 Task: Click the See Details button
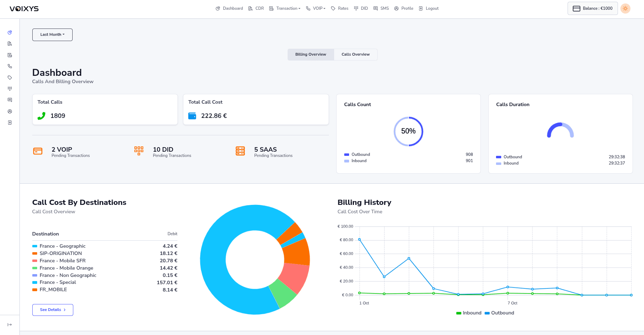tap(53, 310)
